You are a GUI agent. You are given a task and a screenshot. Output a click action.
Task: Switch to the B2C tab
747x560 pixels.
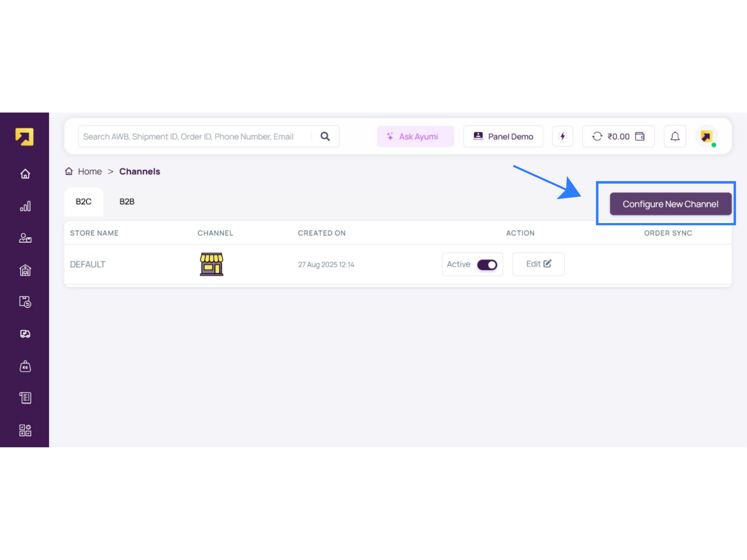[84, 201]
